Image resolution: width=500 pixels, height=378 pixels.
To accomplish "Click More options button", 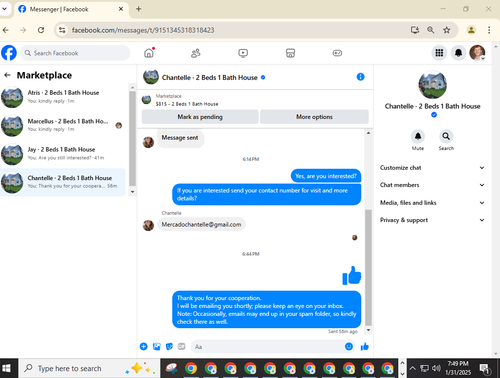I will pyautogui.click(x=314, y=117).
